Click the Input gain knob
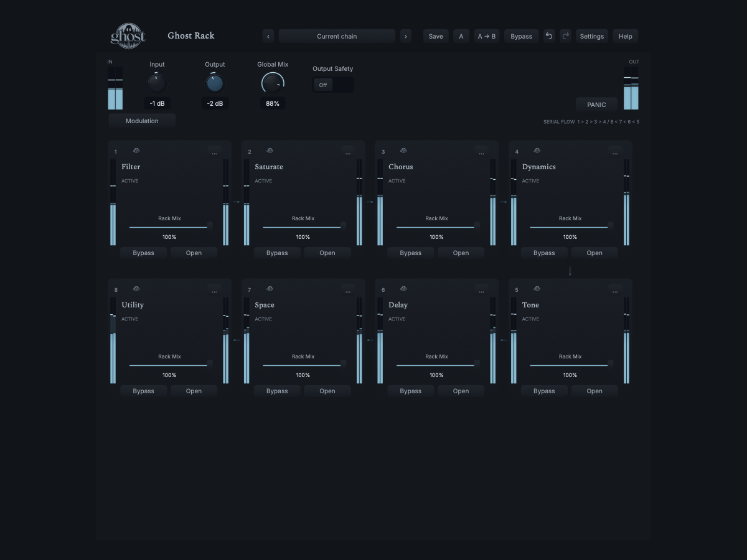747x560 pixels. [157, 83]
